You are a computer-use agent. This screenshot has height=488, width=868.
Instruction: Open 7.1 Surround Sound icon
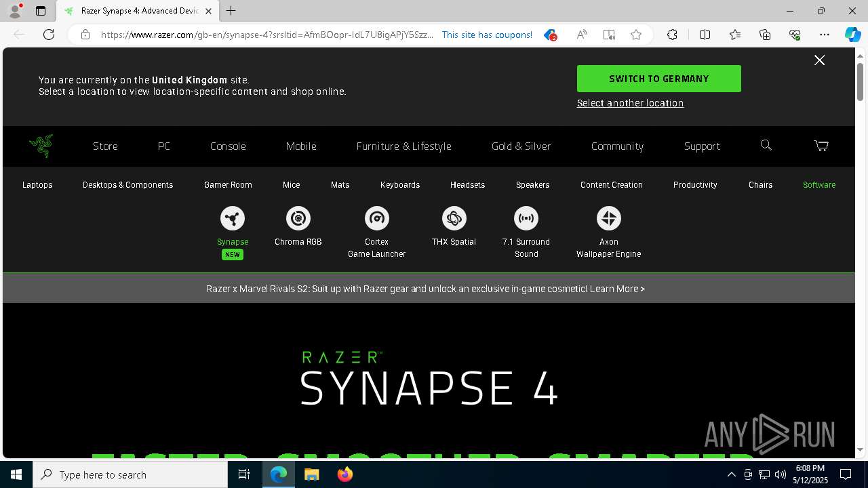(526, 218)
